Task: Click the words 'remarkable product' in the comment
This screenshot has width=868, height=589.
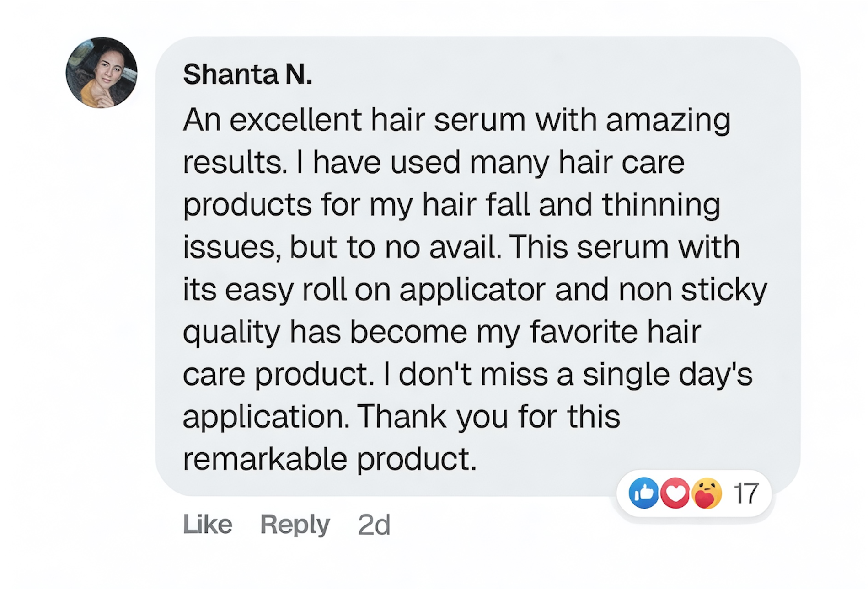Action: click(329, 459)
